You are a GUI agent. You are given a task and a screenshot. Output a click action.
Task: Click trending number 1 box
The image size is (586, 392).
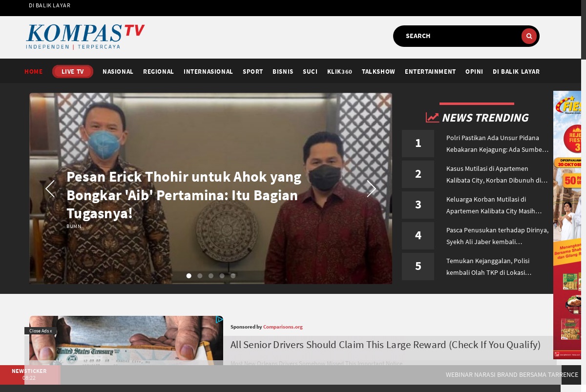pos(418,144)
